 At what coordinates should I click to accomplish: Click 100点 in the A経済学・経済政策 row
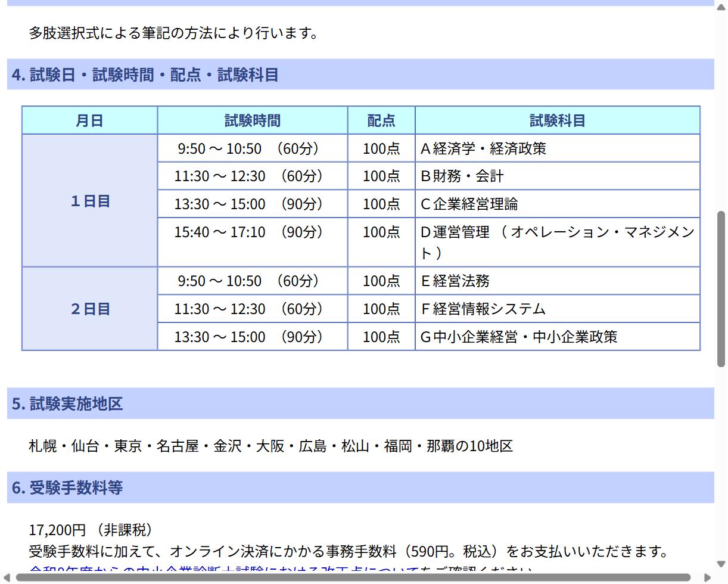pos(381,148)
